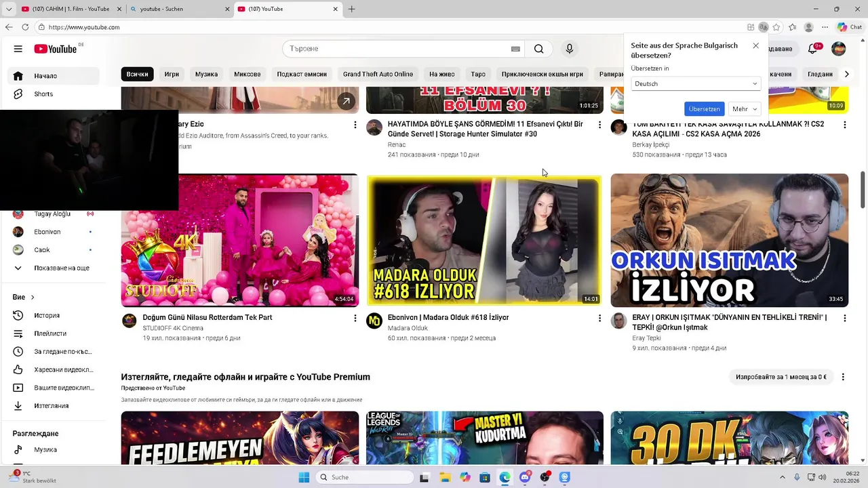Click the page vertical scrollbar

(863, 191)
